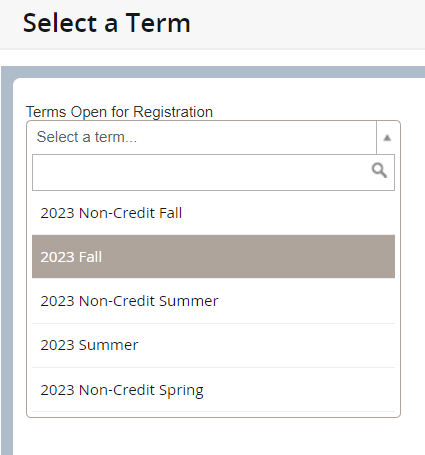Click the 'Select a term...' combo box

213,137
